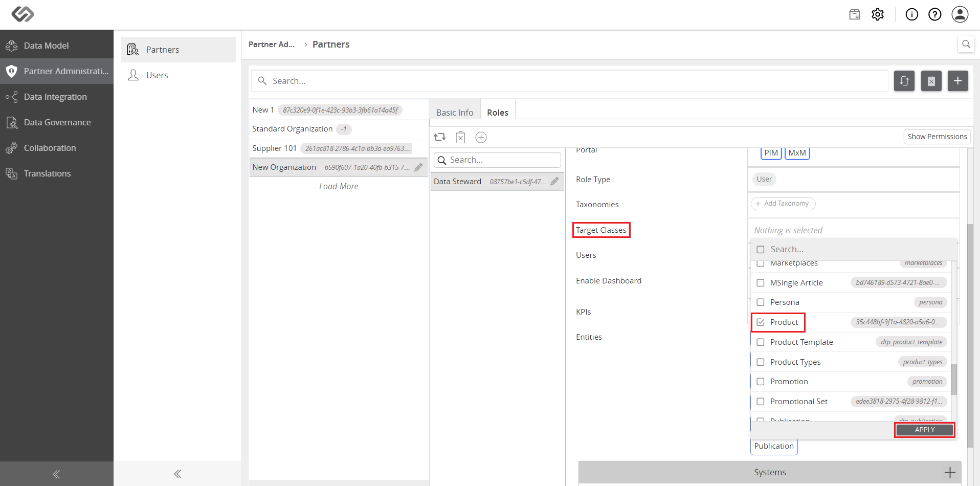Click the partners Search field
Screen dimensions: 980x486
(x=570, y=81)
